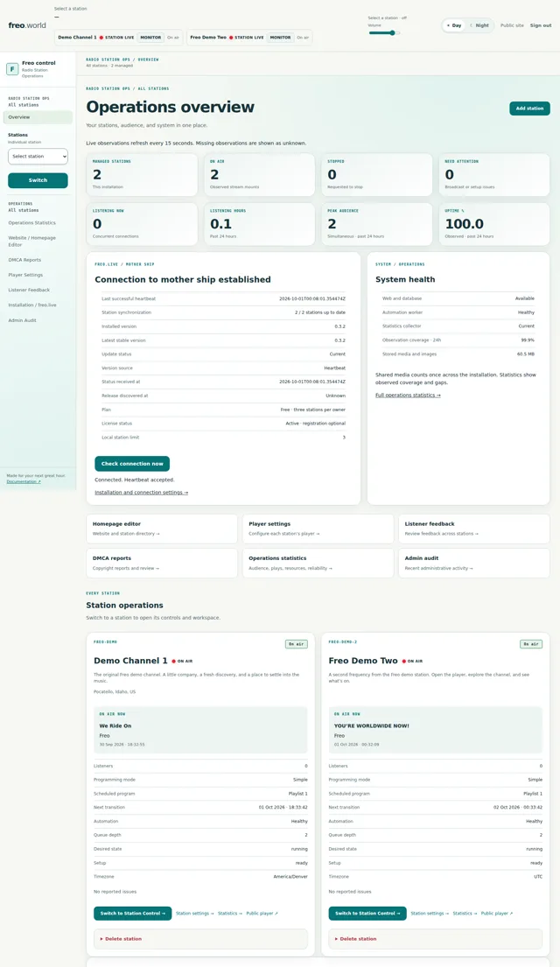
Task: Click the On air badge on Freo Demo Two card
Action: (531, 644)
